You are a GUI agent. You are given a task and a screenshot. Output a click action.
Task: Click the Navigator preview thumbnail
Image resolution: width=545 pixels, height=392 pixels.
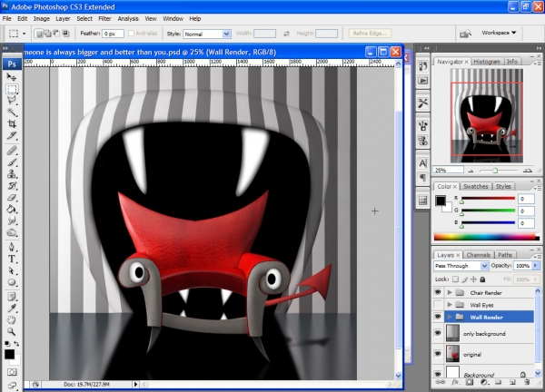pos(487,115)
